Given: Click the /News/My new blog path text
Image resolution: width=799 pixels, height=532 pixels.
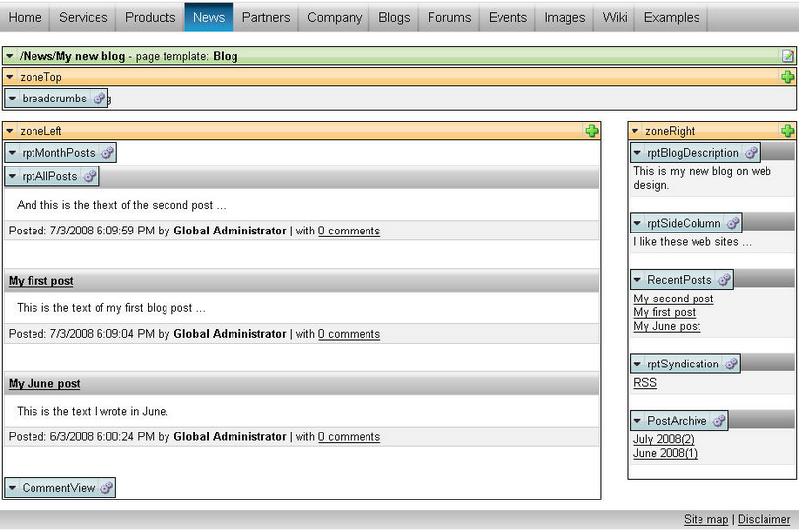Looking at the screenshot, I should [x=72, y=56].
